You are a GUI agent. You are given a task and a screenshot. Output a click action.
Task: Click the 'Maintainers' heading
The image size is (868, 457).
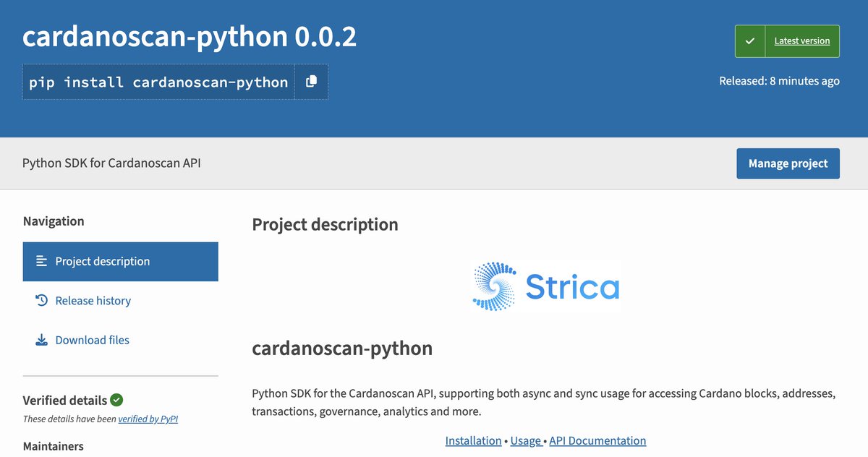tap(53, 446)
